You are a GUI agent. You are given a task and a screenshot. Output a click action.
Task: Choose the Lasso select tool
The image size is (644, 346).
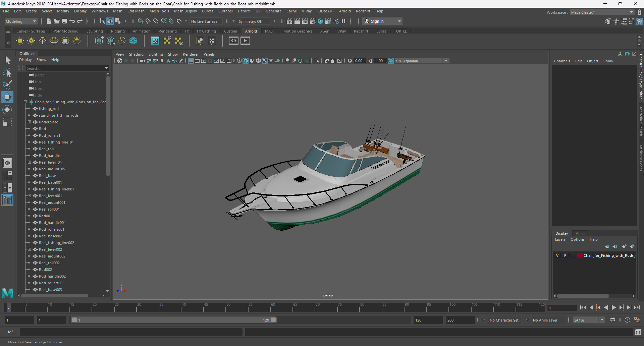click(7, 72)
